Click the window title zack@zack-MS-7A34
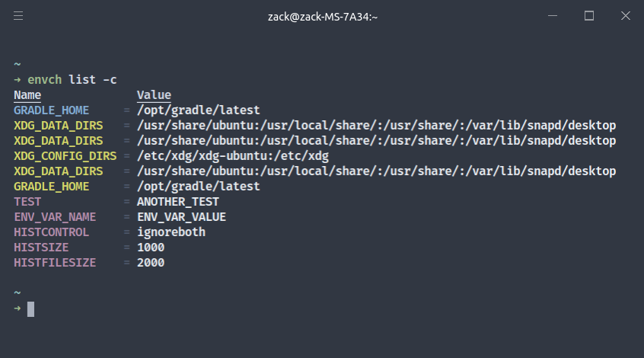The width and height of the screenshot is (644, 358). click(x=323, y=17)
